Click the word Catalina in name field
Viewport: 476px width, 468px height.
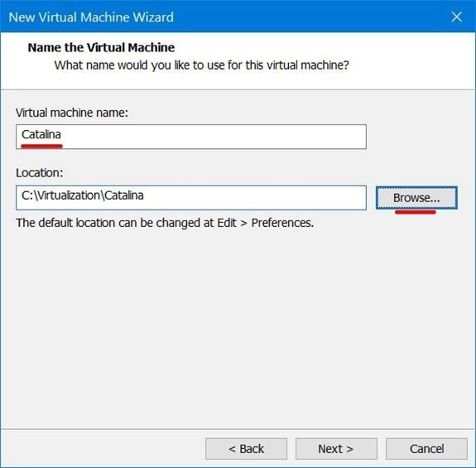point(41,134)
